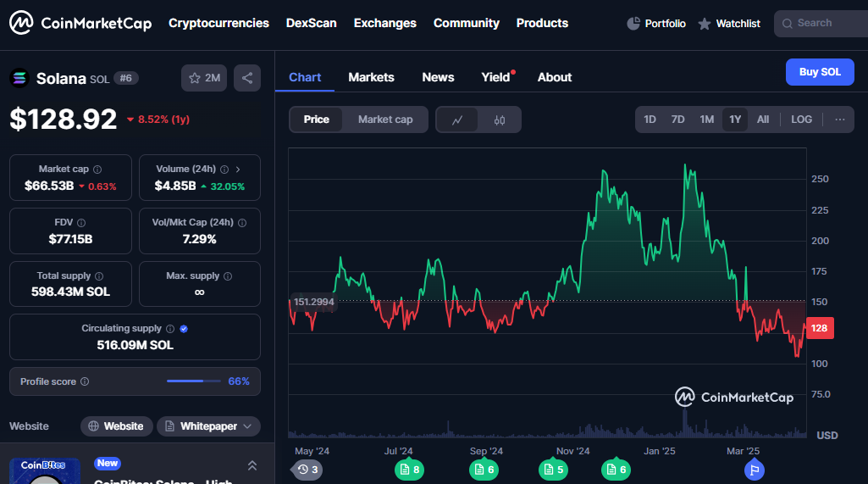868x484 pixels.
Task: Click the May '24 history event marker
Action: [309, 470]
